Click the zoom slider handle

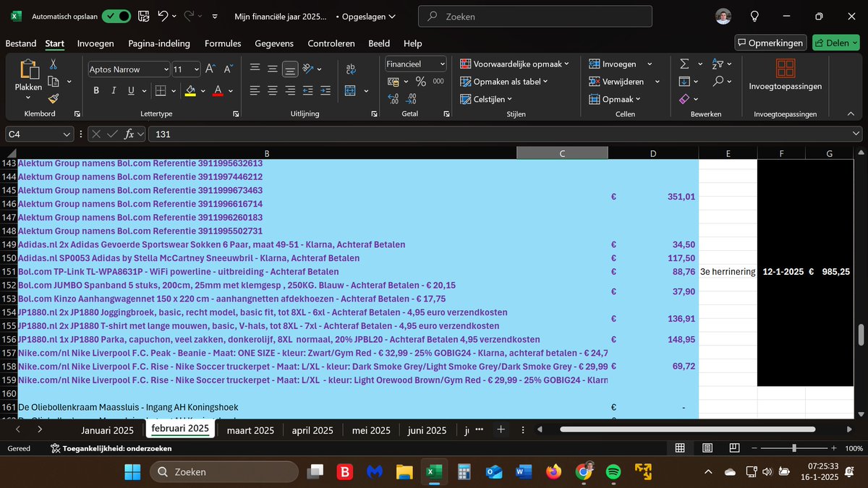[793, 448]
